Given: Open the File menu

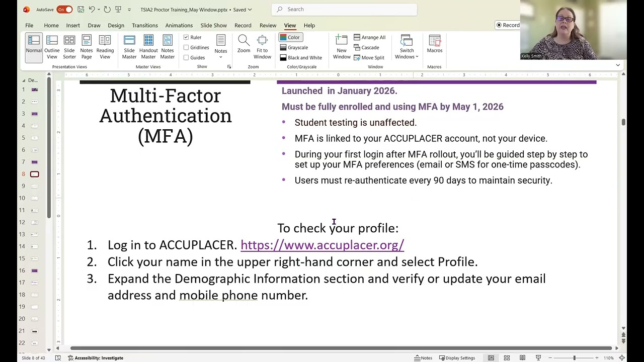Looking at the screenshot, I should pos(29,25).
